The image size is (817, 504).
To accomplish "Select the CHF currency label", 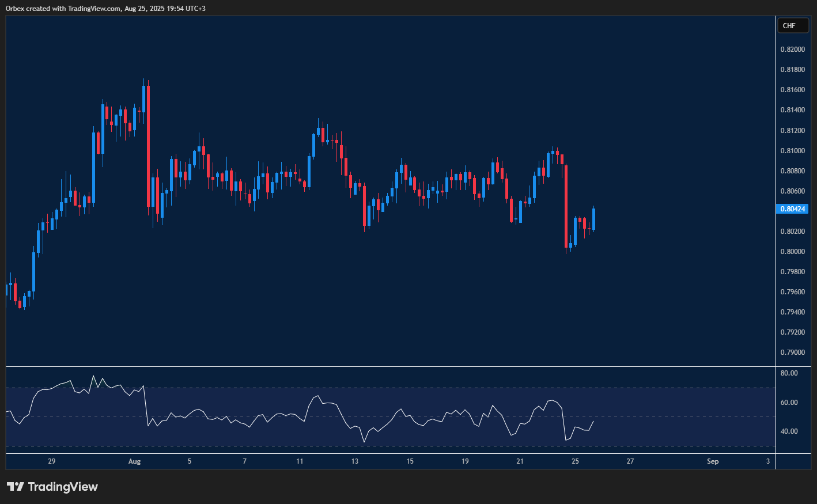I will click(793, 25).
